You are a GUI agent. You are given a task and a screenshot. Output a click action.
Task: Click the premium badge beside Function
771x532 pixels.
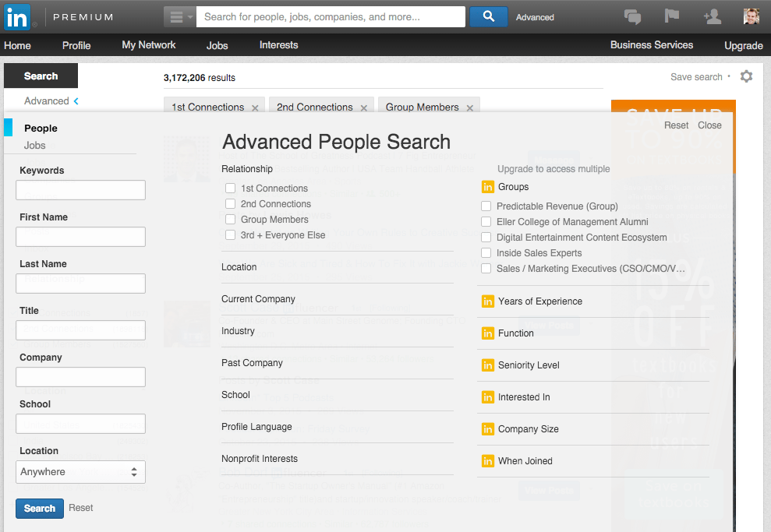tap(488, 333)
